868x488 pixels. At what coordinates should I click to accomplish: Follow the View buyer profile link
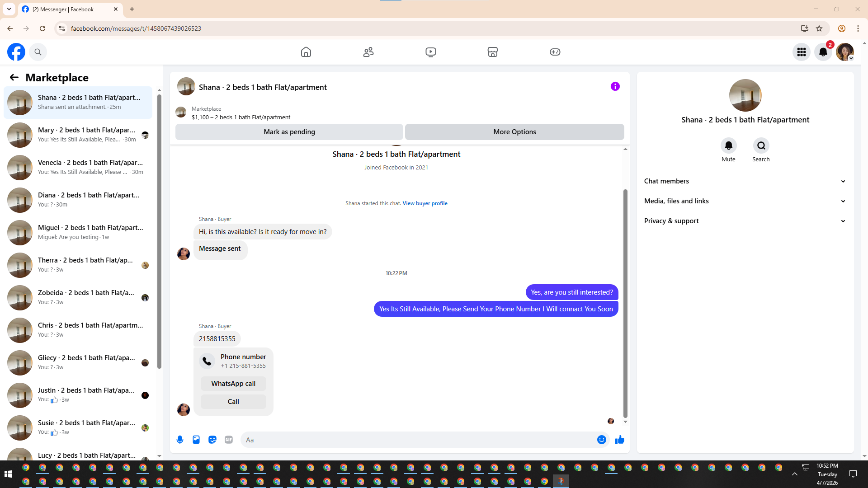point(425,203)
